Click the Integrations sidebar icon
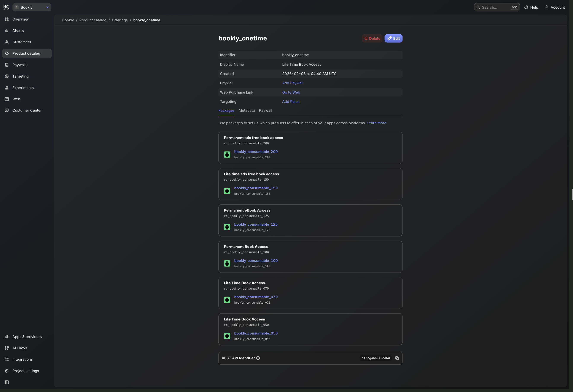The width and height of the screenshot is (573, 392). [x=7, y=359]
